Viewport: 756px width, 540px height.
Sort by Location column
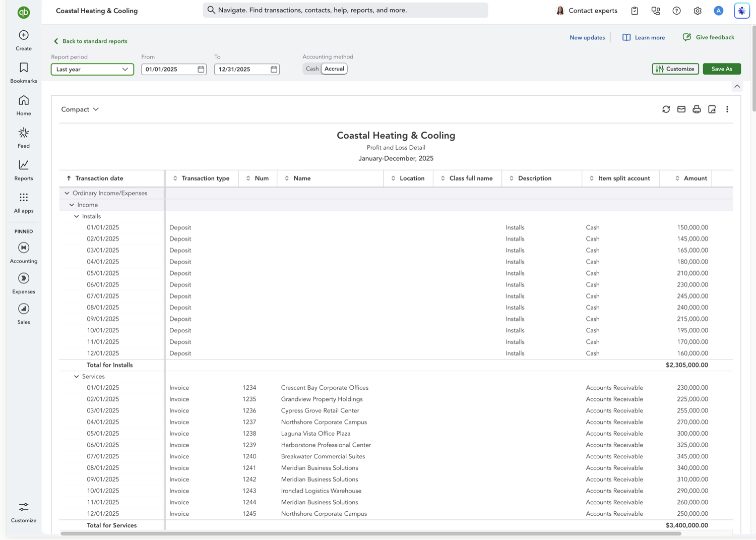408,178
